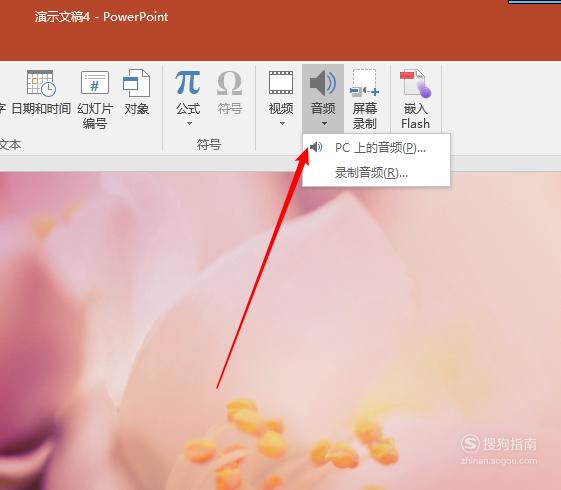The height and width of the screenshot is (490, 561).
Task: Click the Audio (音频) speaker icon
Action: (323, 83)
